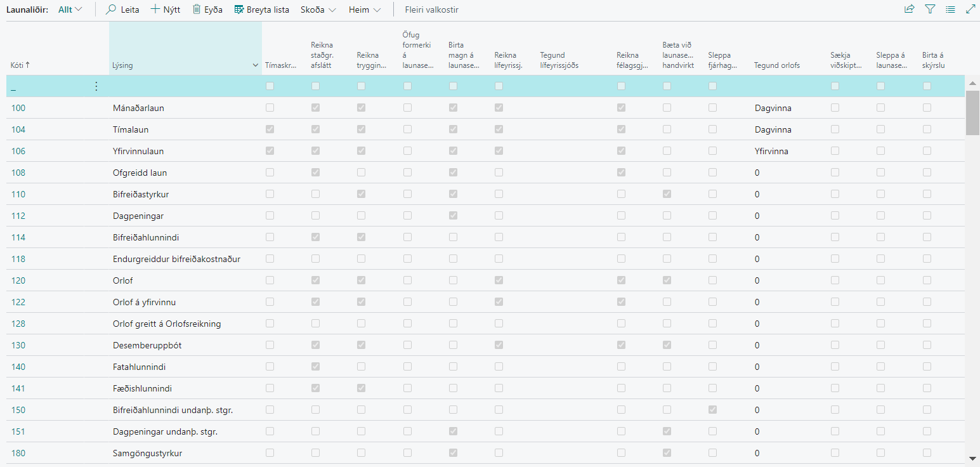
Task: Click the Nýtt plus icon
Action: 155,10
